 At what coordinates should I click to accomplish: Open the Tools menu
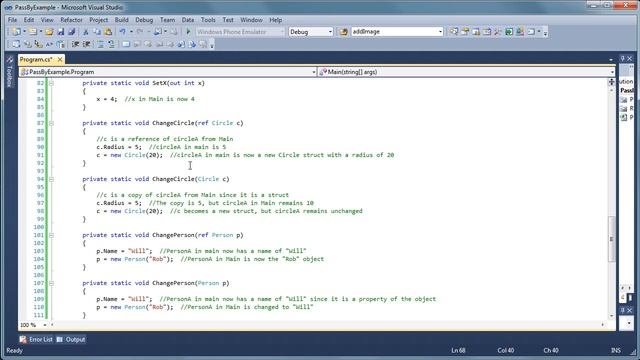(208, 20)
